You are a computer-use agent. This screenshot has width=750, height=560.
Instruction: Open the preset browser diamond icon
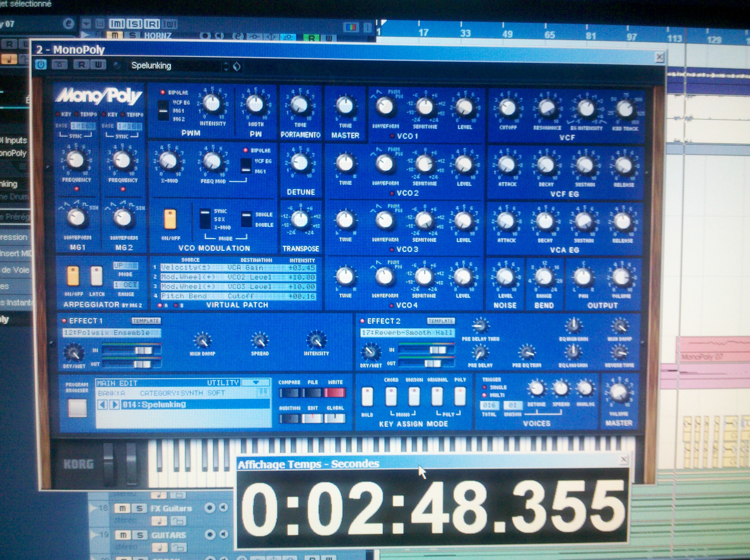coord(237,67)
